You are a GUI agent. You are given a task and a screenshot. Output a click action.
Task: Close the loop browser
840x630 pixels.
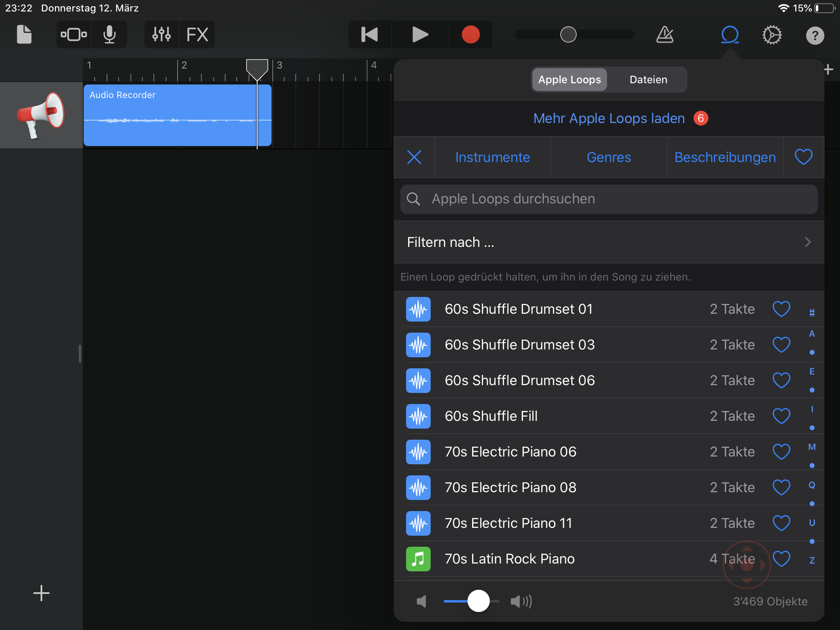[x=730, y=34]
